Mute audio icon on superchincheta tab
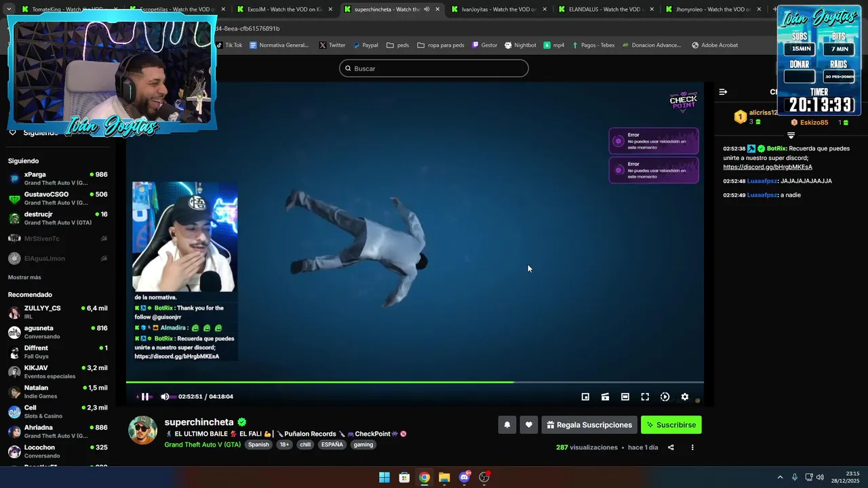Viewport: 868px width, 488px height. point(427,9)
